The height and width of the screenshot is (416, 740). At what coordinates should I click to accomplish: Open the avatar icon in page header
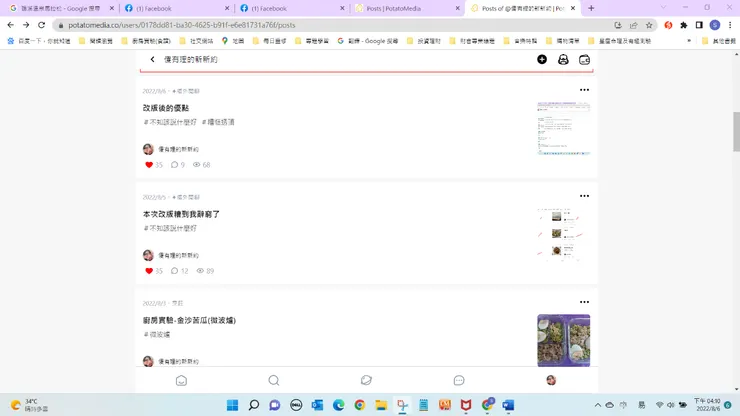point(563,59)
